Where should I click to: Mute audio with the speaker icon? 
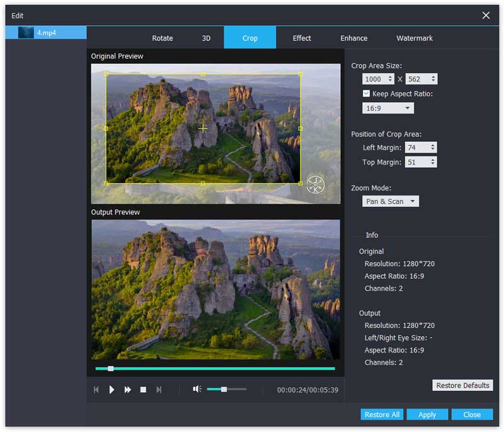[197, 389]
